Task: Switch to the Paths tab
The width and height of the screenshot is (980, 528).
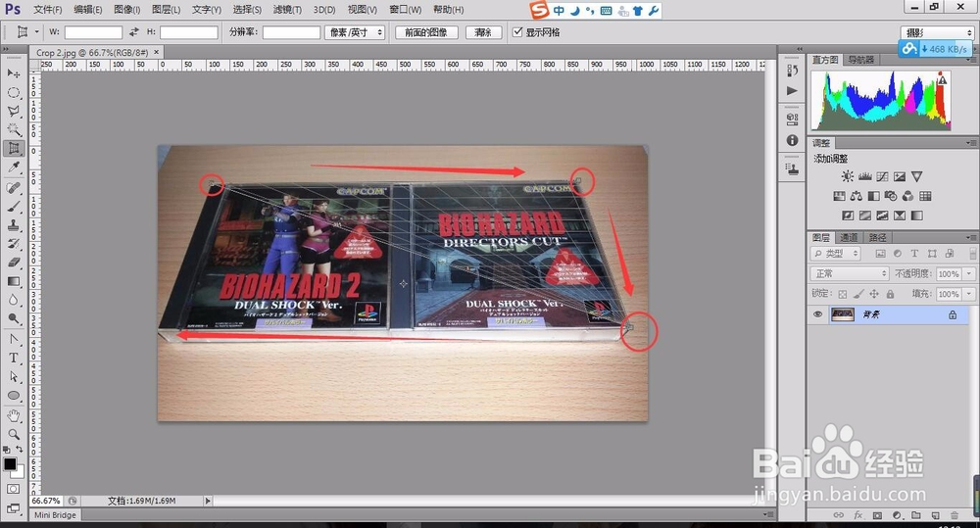Action: click(x=877, y=237)
